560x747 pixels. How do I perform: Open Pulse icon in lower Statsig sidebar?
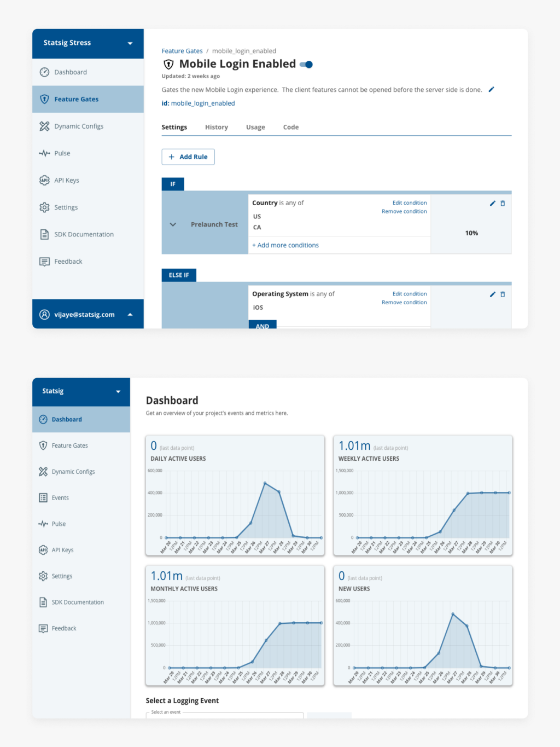[43, 524]
